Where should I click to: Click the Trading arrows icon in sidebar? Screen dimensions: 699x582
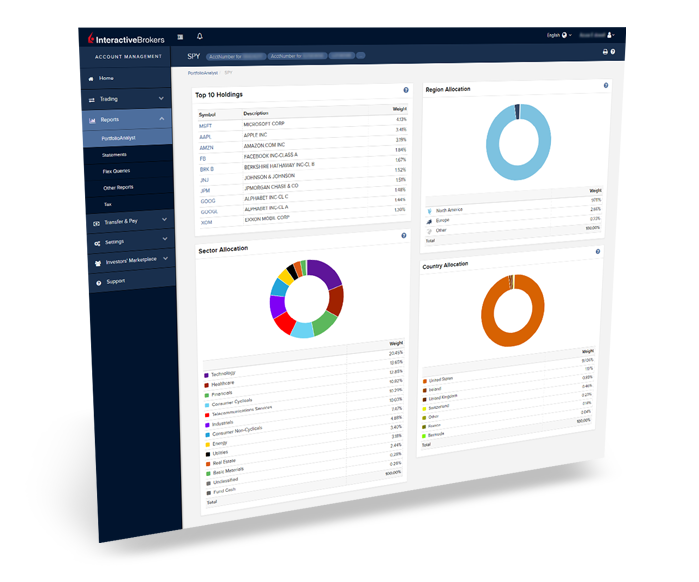[x=91, y=100]
